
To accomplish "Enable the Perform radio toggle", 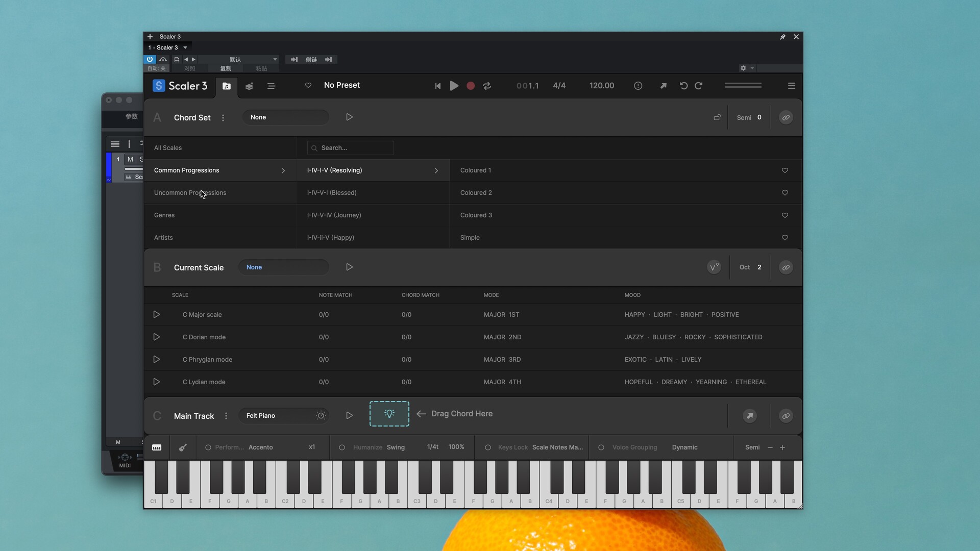I will point(208,447).
